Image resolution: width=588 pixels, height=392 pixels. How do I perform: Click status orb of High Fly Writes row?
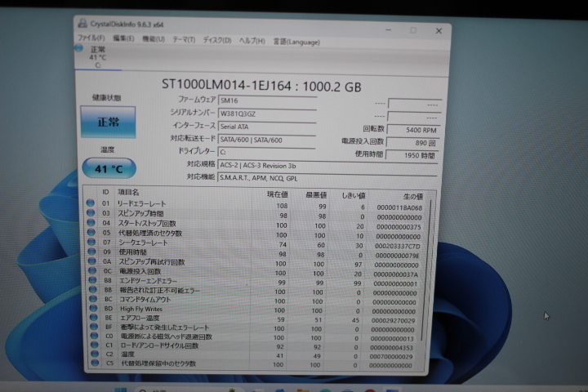[x=93, y=309]
